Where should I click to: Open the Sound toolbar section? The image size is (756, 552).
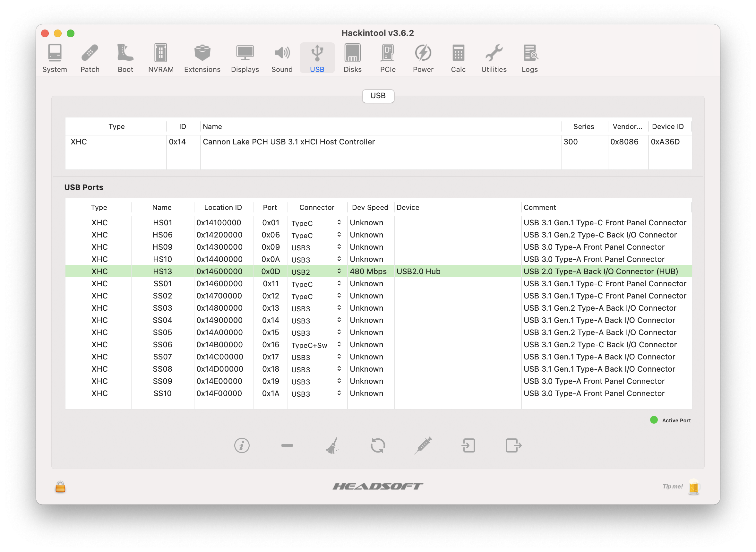pos(282,58)
